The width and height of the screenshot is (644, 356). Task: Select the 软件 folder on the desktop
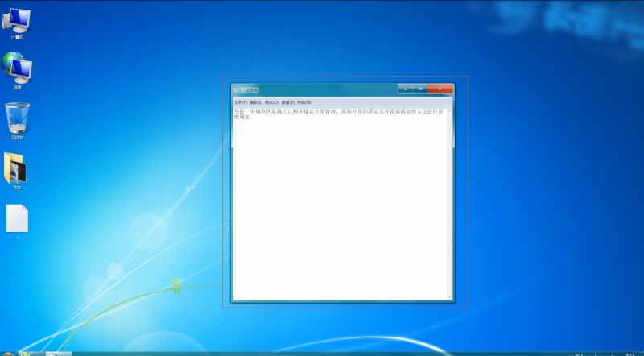point(16,171)
